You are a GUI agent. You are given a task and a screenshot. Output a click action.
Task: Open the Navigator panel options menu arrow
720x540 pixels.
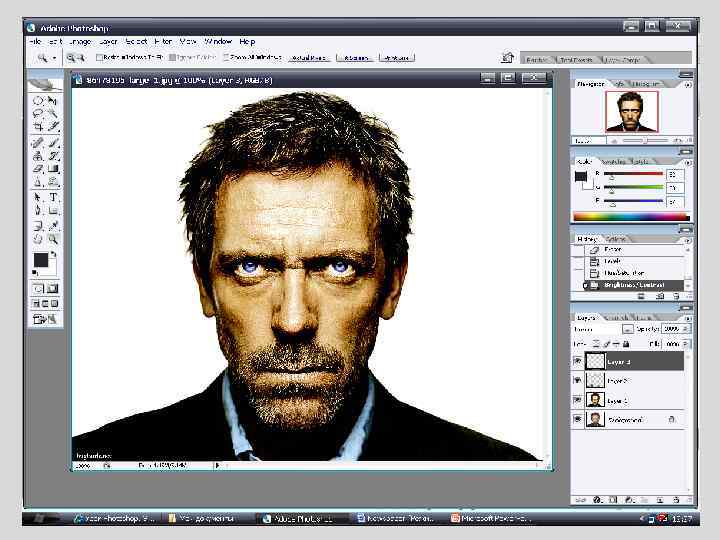687,85
